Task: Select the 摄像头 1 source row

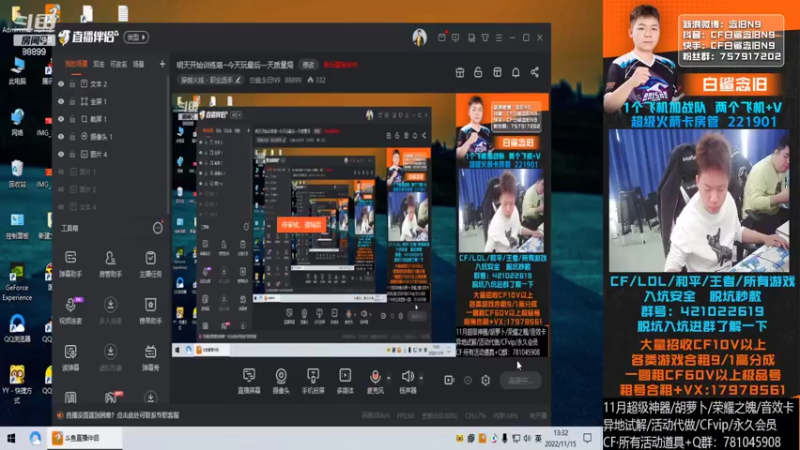Action: [x=110, y=137]
